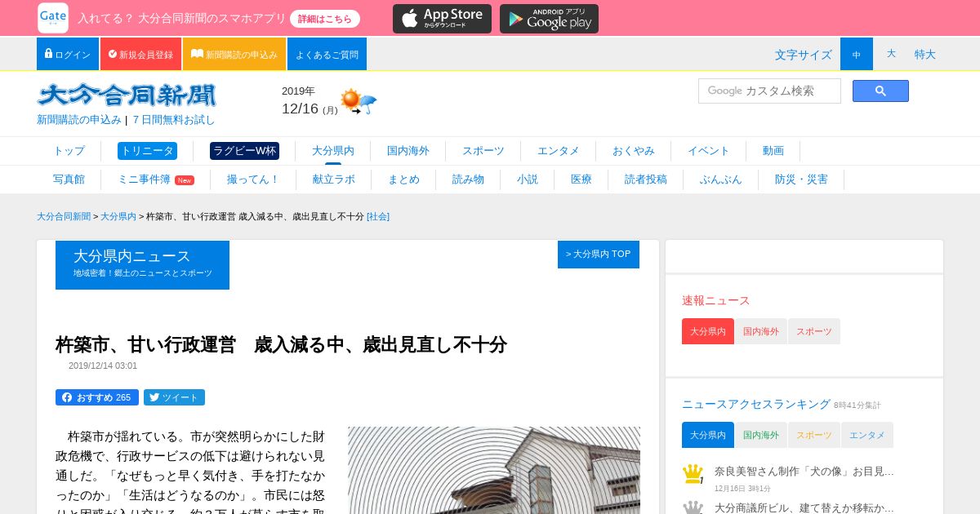Open 大分県内 menu item
Viewport: 980px width, 514px height.
tap(333, 151)
